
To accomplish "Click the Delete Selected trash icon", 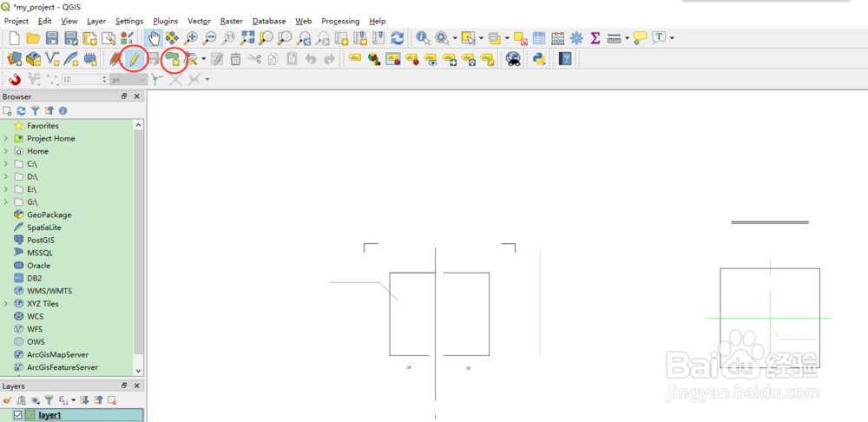I will [235, 58].
